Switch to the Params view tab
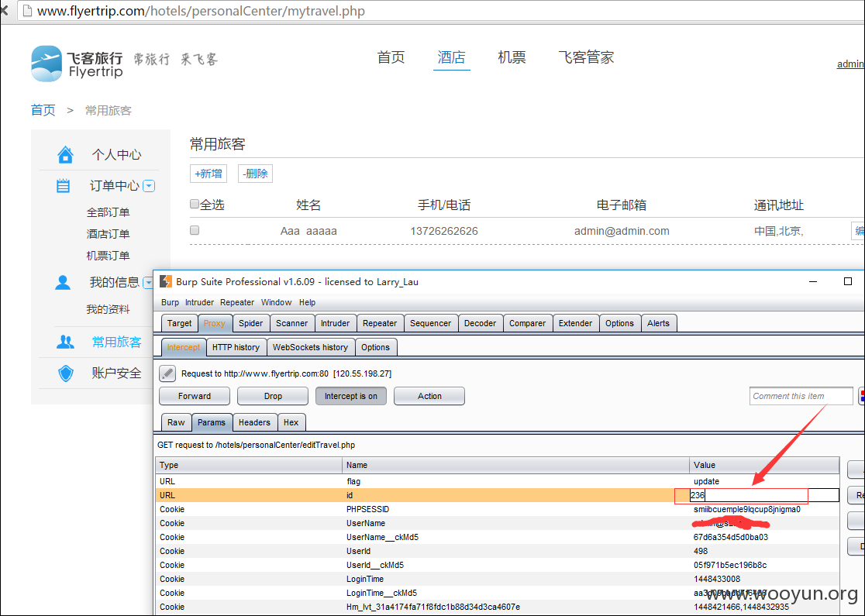This screenshot has width=865, height=616. coord(212,422)
